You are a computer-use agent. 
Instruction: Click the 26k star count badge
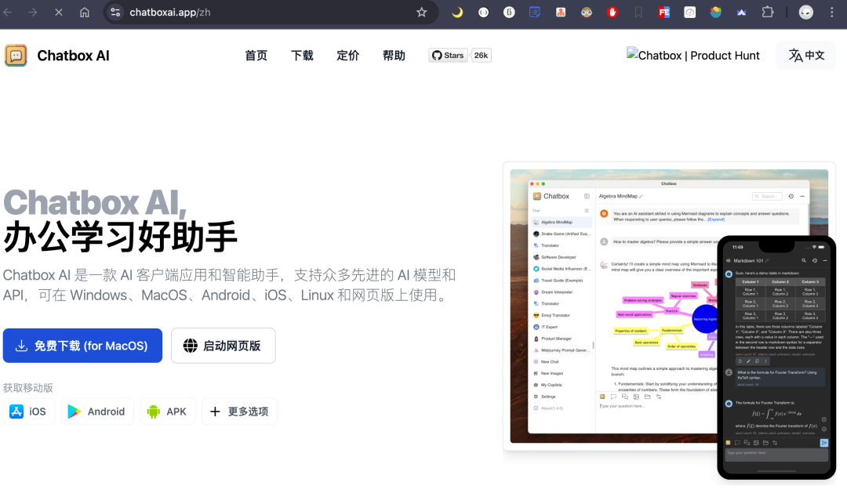481,55
